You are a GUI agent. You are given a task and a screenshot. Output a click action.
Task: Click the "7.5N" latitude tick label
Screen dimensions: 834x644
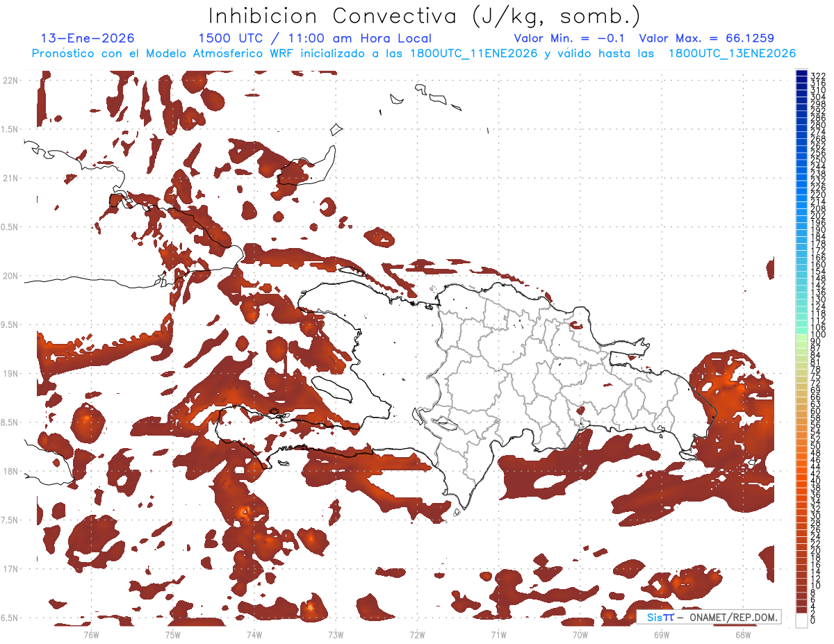point(10,520)
